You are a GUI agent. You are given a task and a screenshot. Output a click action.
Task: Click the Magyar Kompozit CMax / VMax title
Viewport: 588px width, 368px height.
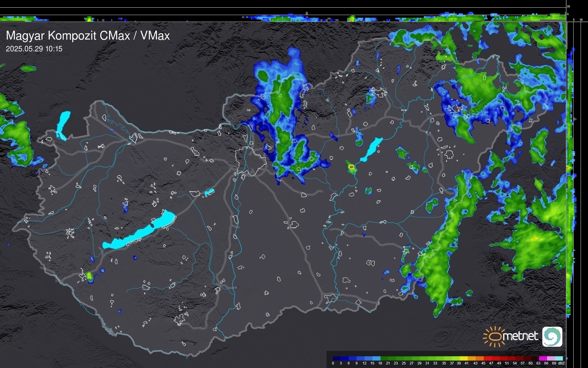(88, 36)
